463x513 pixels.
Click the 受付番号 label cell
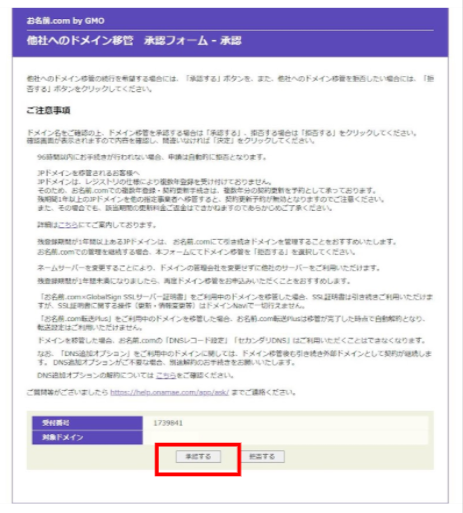coord(87,423)
